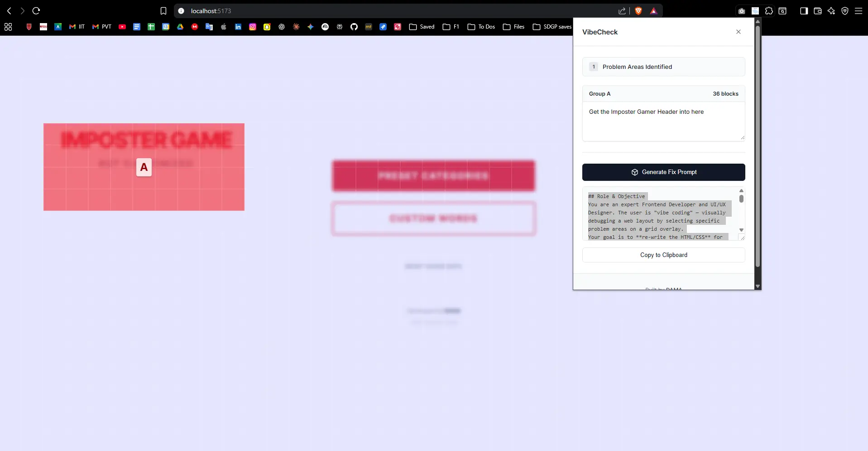Viewport: 868px width, 451px height.
Task: Expand the Files bookmarks folder
Action: [x=513, y=27]
